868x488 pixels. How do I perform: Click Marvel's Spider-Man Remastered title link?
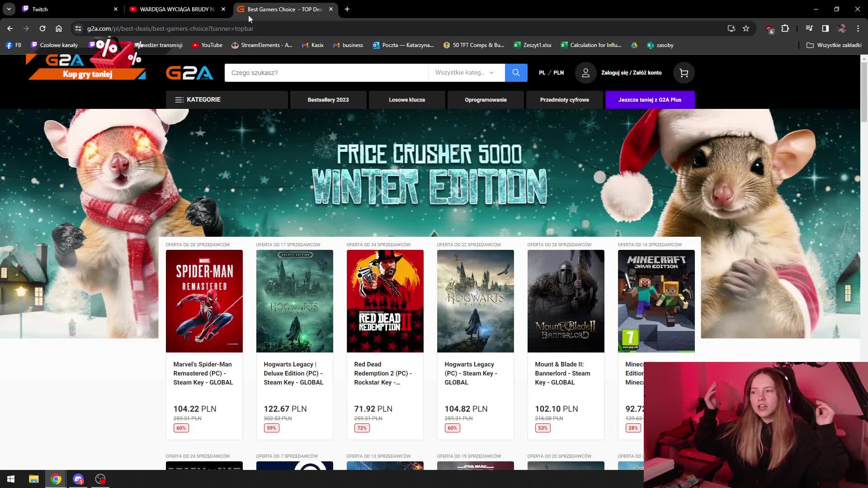[x=203, y=373]
